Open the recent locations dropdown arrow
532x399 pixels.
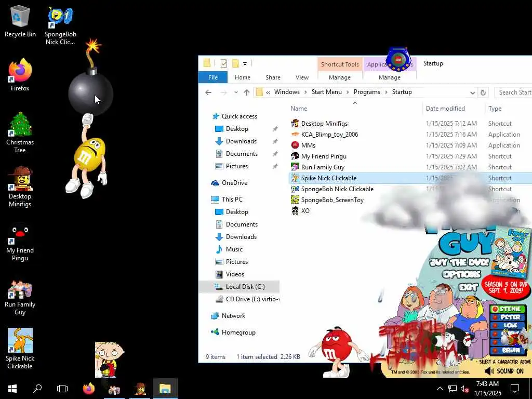[x=236, y=92]
